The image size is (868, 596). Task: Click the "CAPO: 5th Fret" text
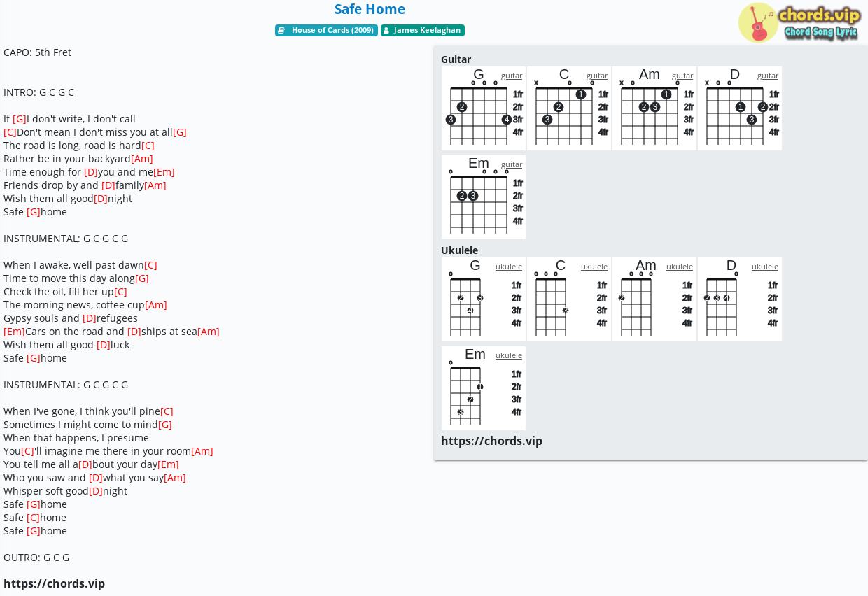(37, 52)
